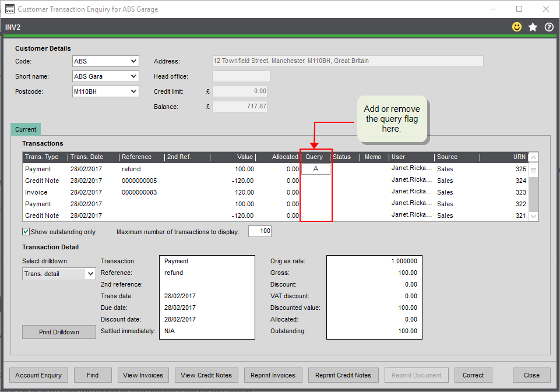This screenshot has height=392, width=560.
Task: Toggle Show outstanding only checkbox
Action: click(x=26, y=232)
